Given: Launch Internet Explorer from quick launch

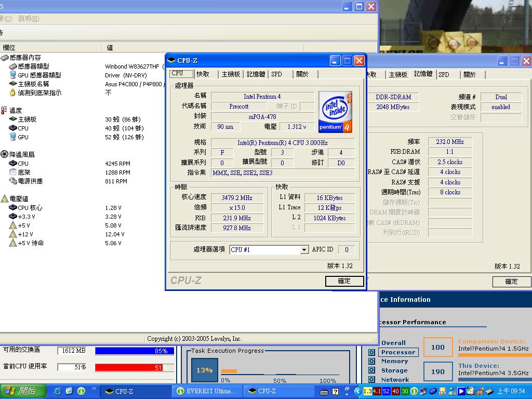Looking at the screenshot, I should 58,391.
